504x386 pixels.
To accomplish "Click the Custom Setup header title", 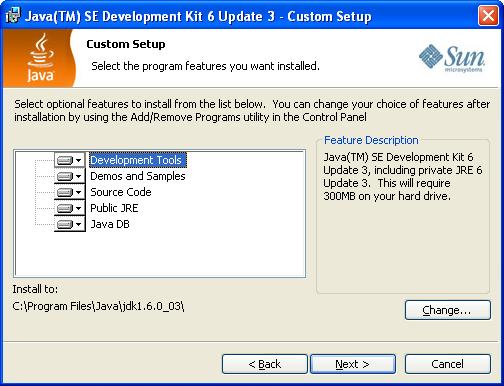I will coord(126,44).
